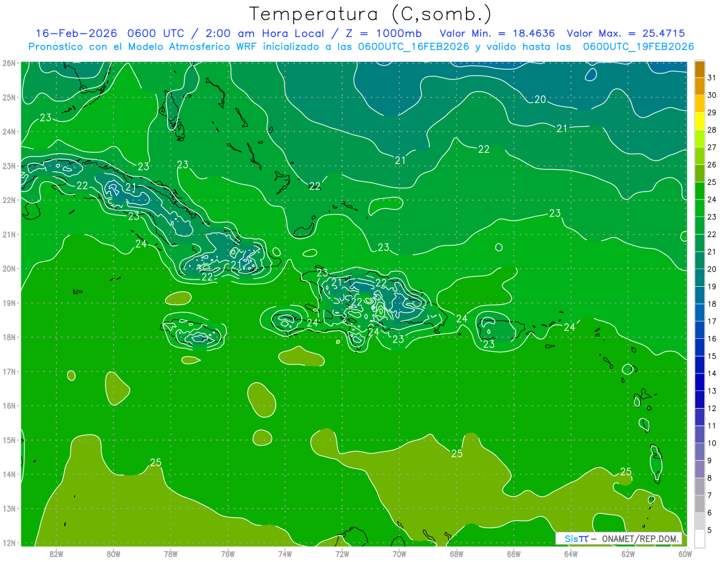Click the '80W' longitude axis label
Screen dimensions: 728x562
113,553
